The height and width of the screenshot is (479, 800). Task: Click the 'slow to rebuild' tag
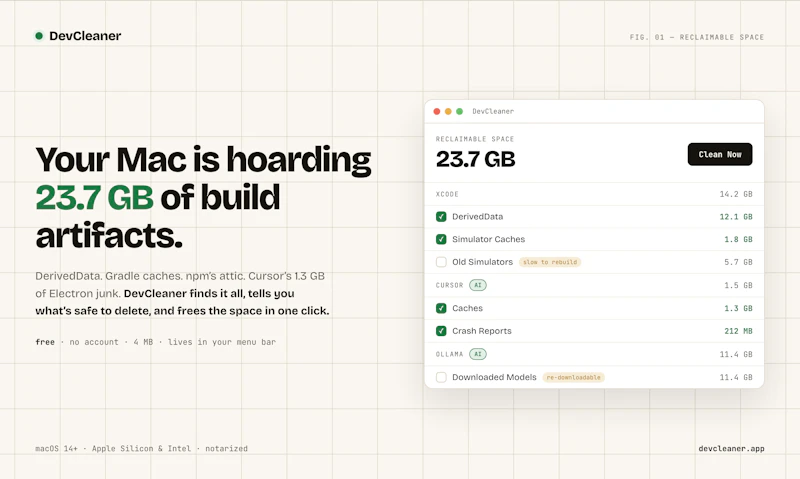(550, 262)
